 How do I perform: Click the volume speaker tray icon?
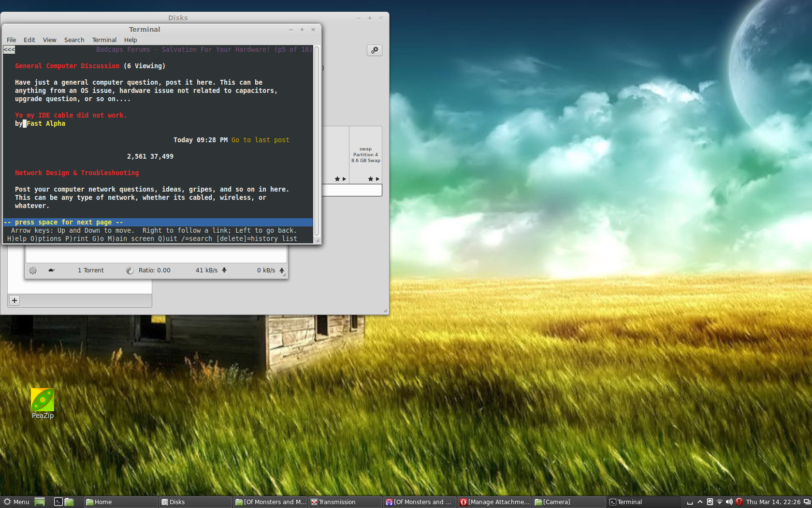point(729,502)
